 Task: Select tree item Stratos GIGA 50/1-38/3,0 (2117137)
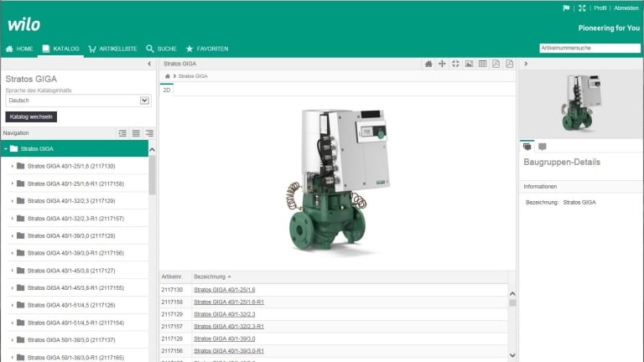point(71,340)
